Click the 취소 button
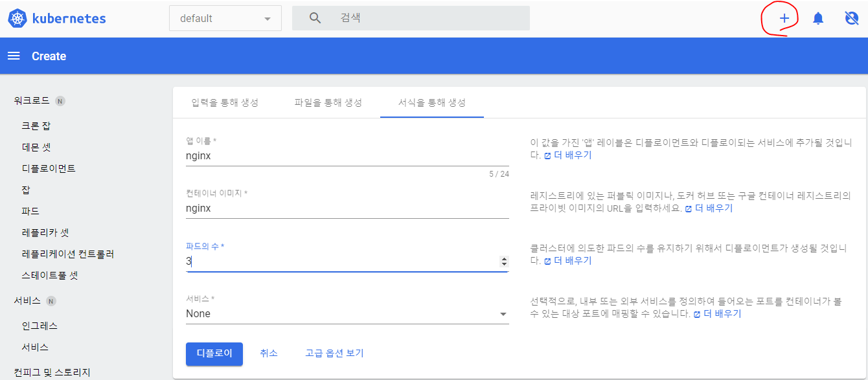Image resolution: width=868 pixels, height=380 pixels. [x=269, y=353]
